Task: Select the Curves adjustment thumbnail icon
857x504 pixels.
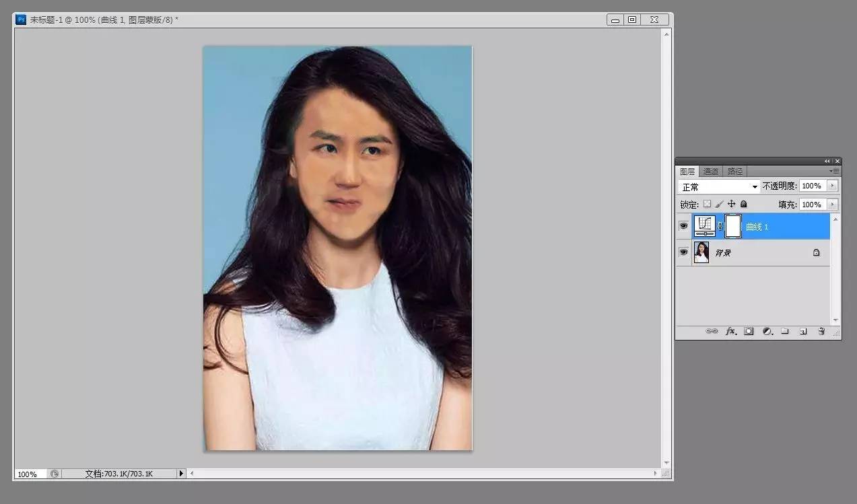Action: (x=704, y=227)
